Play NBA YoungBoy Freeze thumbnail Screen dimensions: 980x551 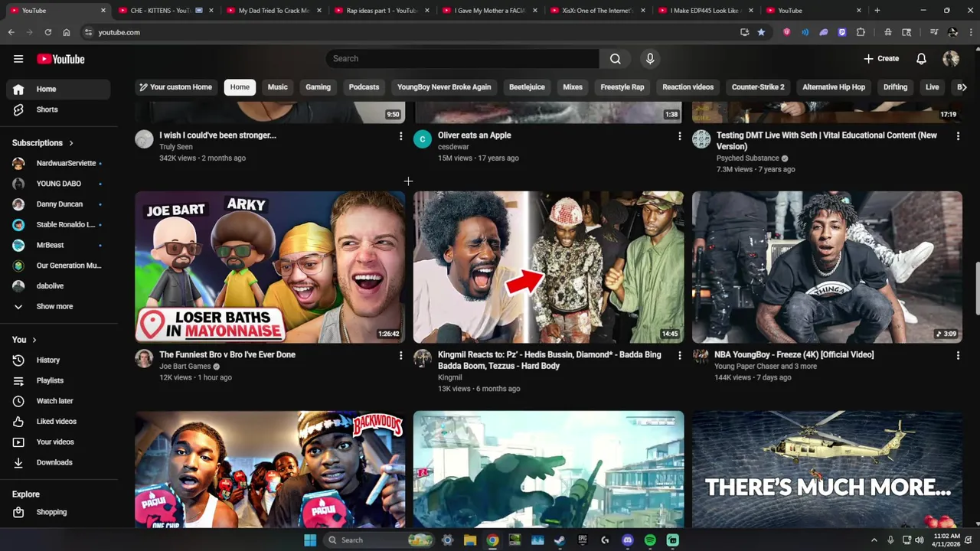tap(827, 267)
